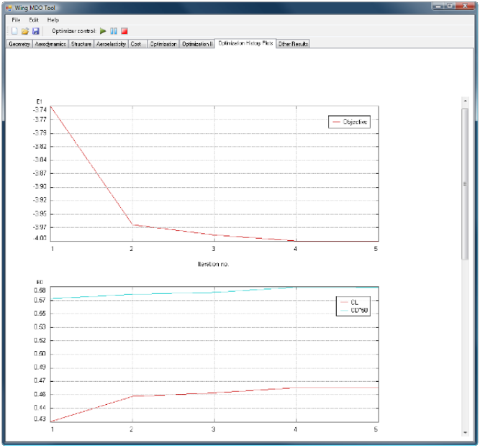480x448 pixels.
Task: Select the Optimization History Plots tab
Action: (x=245, y=43)
